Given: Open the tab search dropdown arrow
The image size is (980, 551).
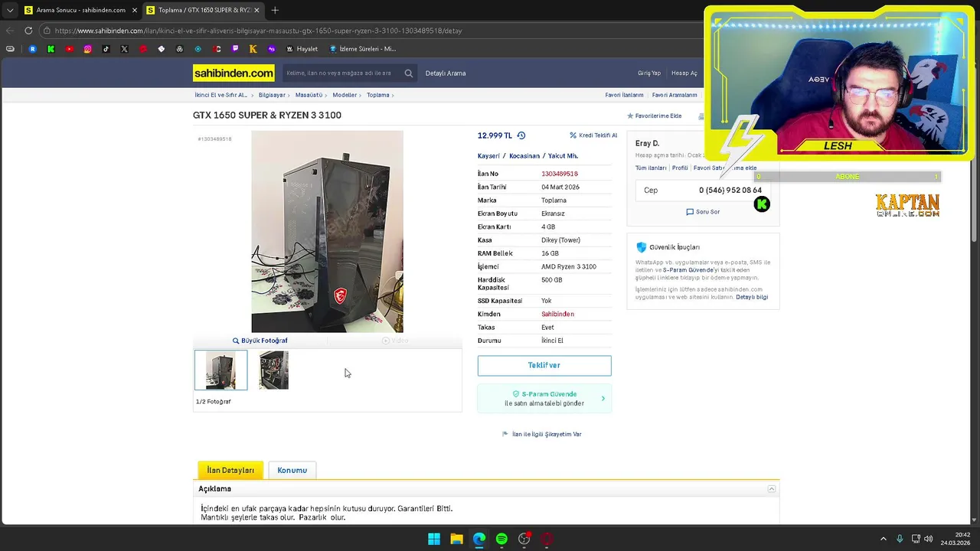Looking at the screenshot, I should pos(9,10).
